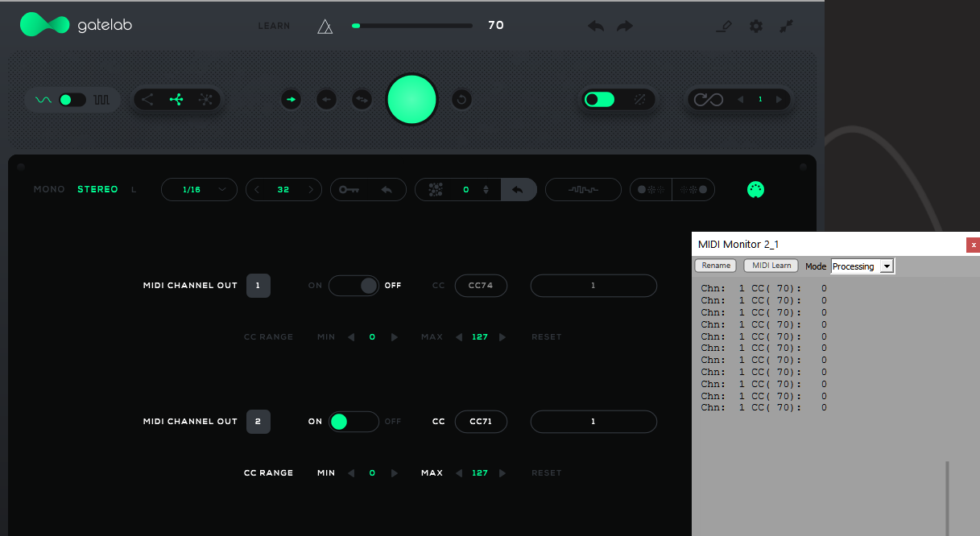Viewport: 980px width, 536px height.
Task: Select the scattered nodes mode icon
Action: coord(205,100)
